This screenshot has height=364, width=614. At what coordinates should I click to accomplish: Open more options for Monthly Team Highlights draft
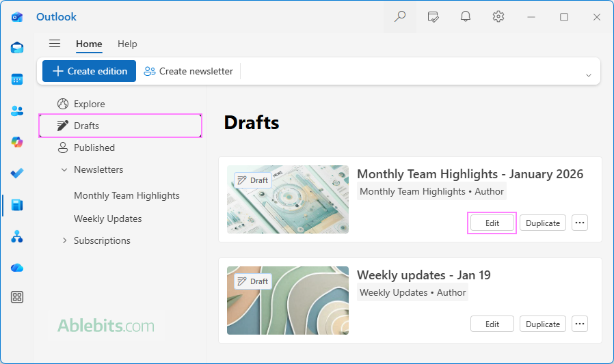580,223
